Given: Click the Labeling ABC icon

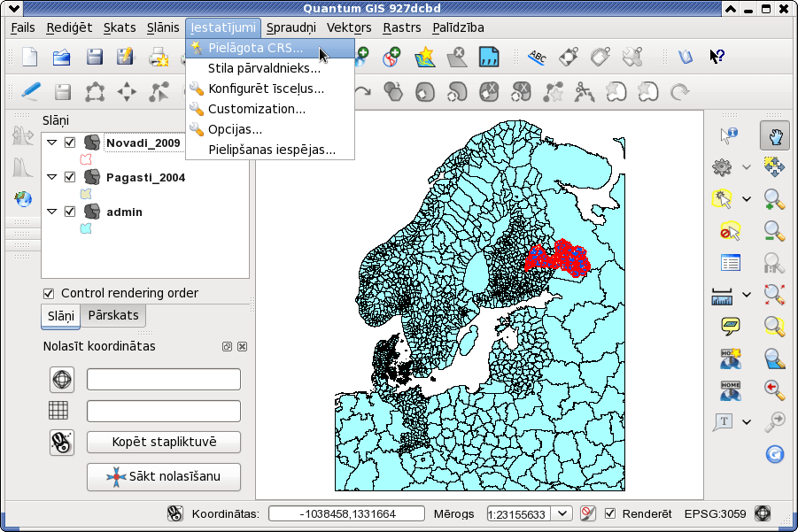Looking at the screenshot, I should coord(537,58).
